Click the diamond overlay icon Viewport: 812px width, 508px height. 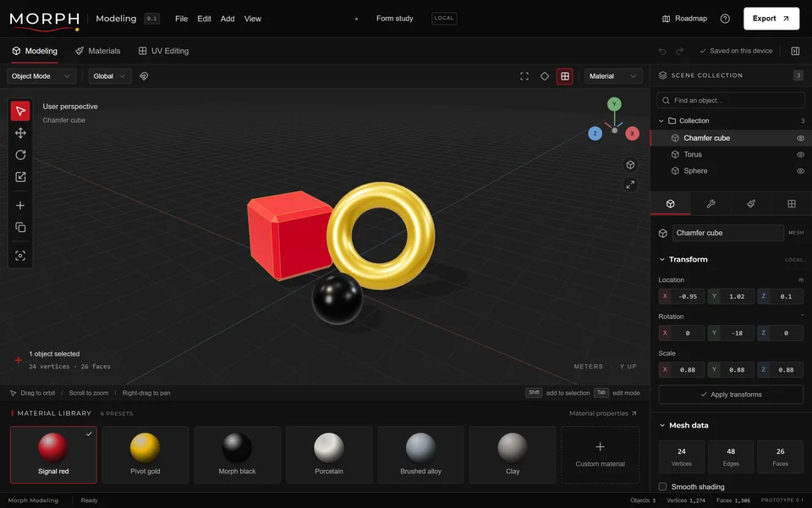[x=544, y=76]
